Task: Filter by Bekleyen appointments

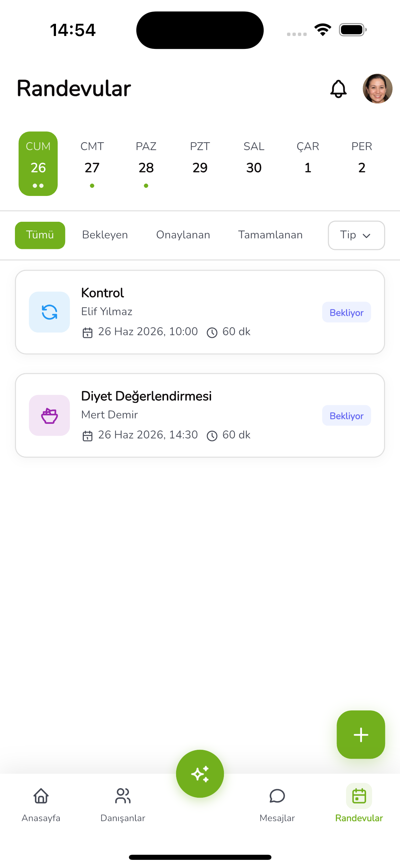Action: 105,235
